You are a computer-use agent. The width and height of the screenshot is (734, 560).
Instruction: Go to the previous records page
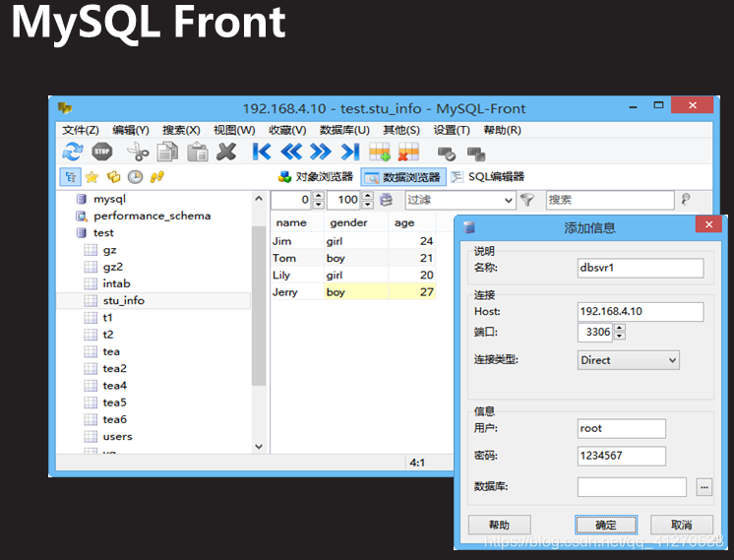[291, 152]
